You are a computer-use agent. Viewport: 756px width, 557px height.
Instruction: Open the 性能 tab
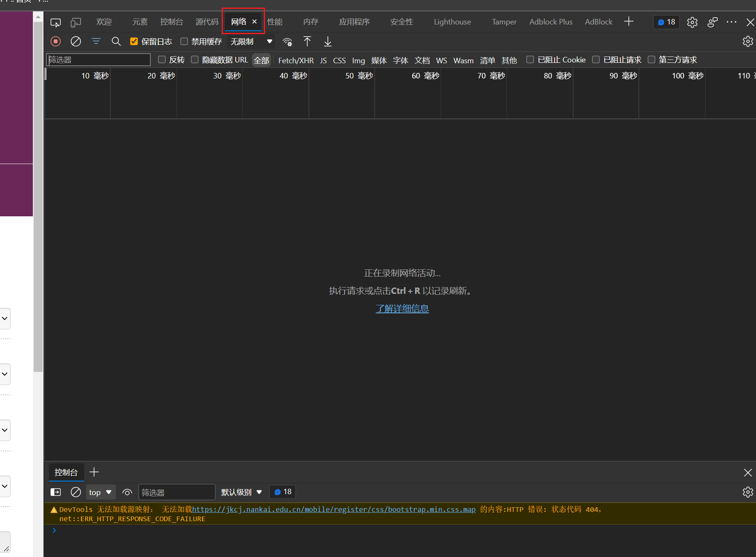pyautogui.click(x=275, y=22)
